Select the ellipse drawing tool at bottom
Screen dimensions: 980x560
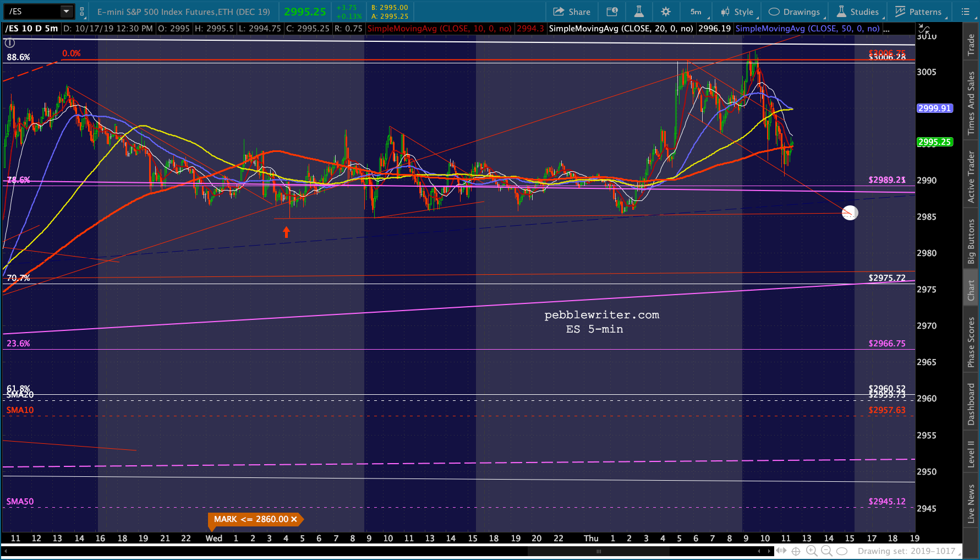[842, 551]
